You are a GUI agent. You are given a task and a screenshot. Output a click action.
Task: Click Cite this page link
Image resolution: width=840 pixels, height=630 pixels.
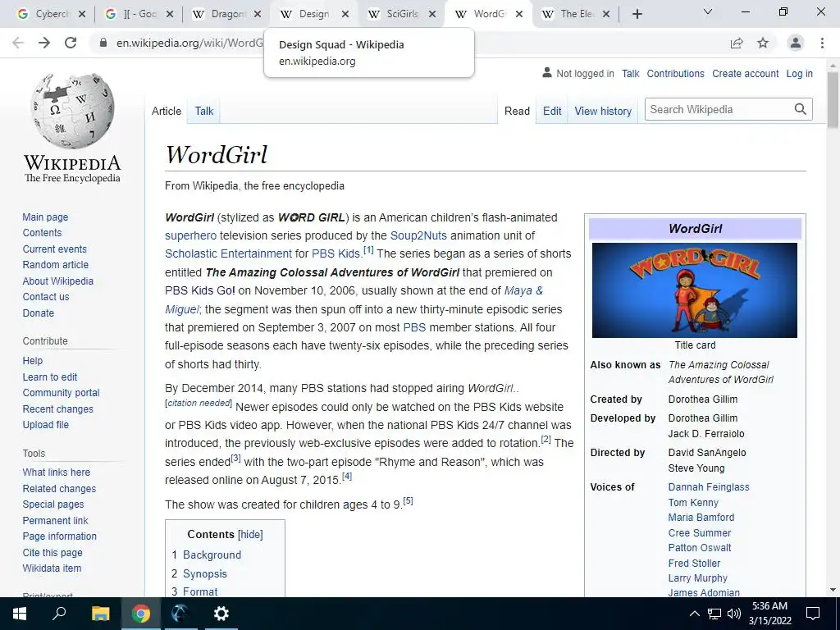[52, 552]
